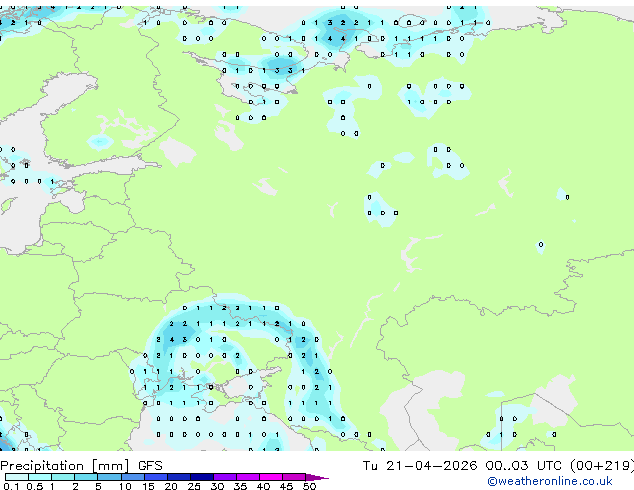The height and width of the screenshot is (490, 634).
Task: Click the '50' legend label
Action: [309, 486]
